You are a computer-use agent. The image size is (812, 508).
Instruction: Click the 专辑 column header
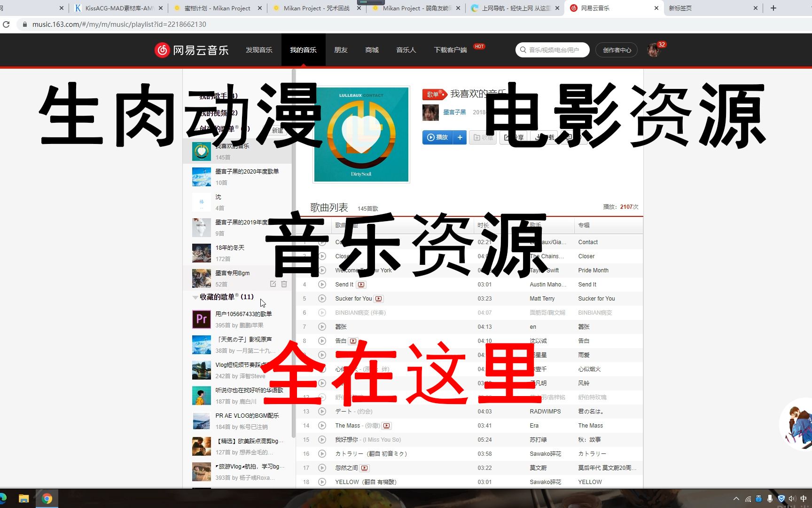pyautogui.click(x=584, y=225)
